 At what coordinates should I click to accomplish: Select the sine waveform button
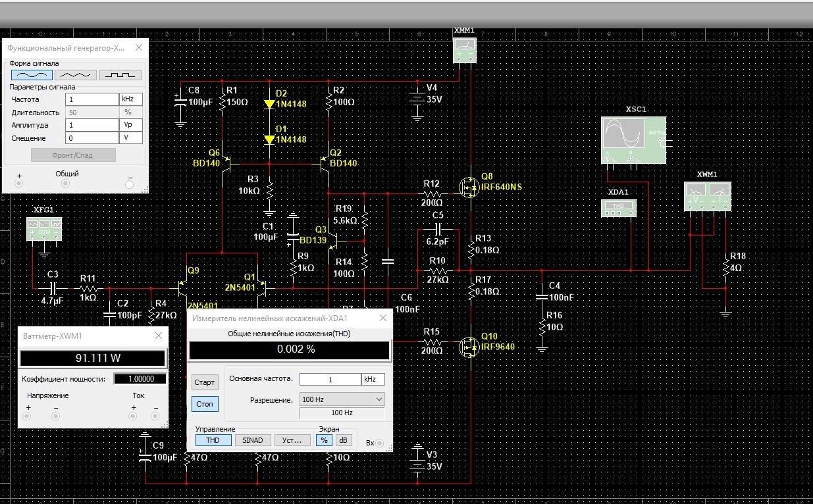(x=31, y=75)
